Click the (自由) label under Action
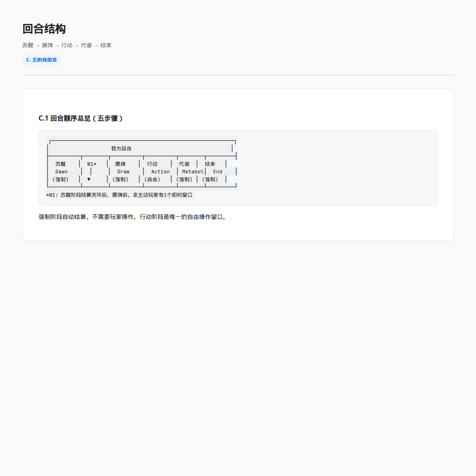 tap(152, 179)
